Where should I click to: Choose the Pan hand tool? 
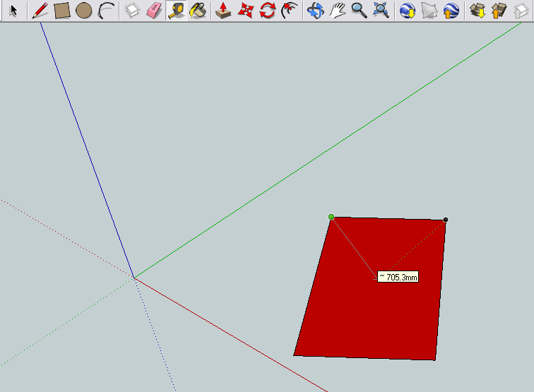point(337,10)
